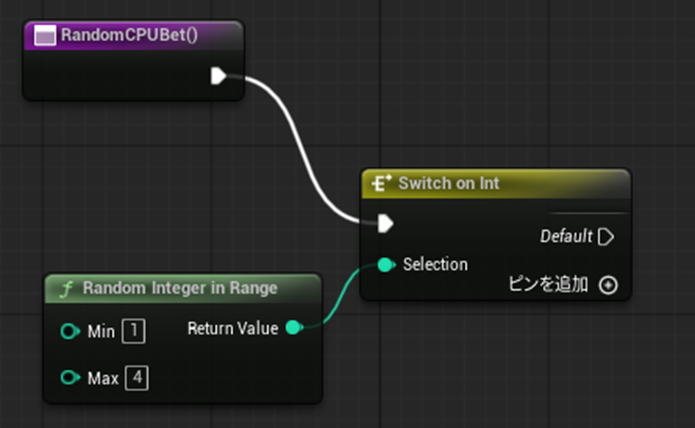
Task: Click the function icon on Random Integer node
Action: coord(66,289)
